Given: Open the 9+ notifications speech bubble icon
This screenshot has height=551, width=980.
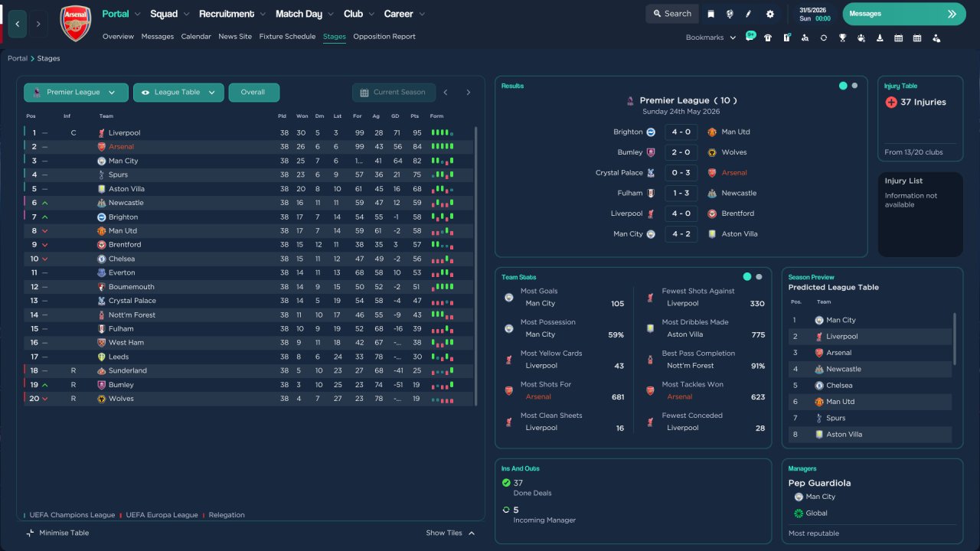Looking at the screenshot, I should (750, 37).
